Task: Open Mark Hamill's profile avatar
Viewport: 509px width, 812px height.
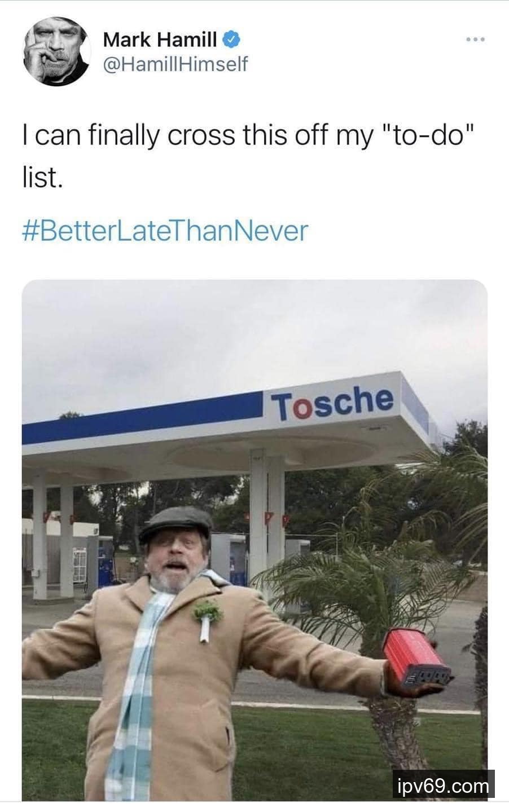Action: (x=56, y=51)
